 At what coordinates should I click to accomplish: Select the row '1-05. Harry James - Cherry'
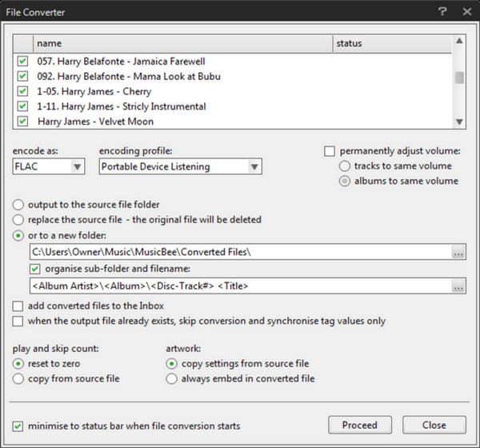(x=233, y=91)
